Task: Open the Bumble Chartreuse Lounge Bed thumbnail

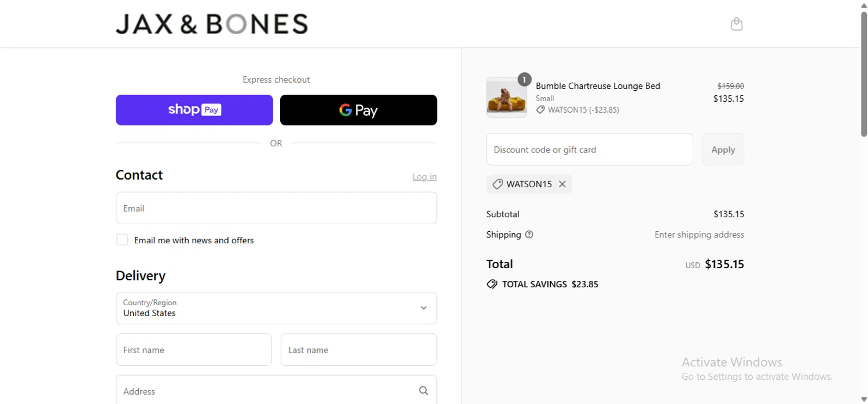Action: 507,98
